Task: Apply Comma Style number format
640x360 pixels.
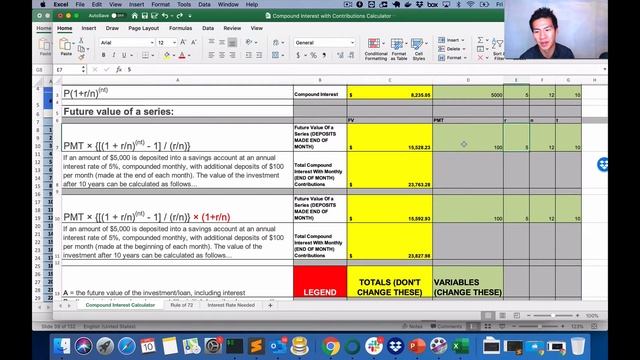Action: point(324,55)
